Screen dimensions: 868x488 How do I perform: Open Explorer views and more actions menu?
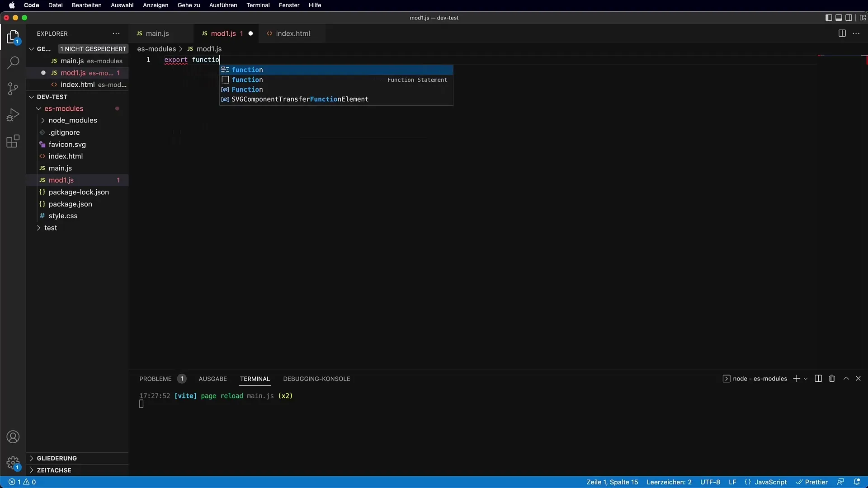(116, 33)
